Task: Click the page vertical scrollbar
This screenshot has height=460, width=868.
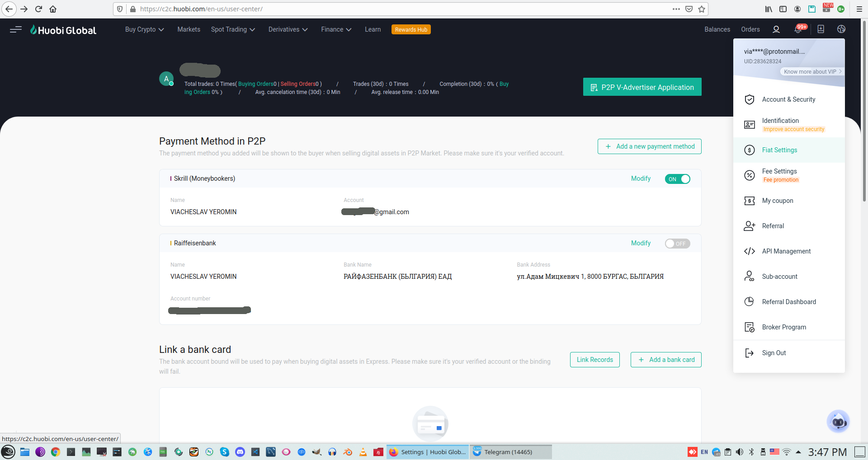Action: pos(864,111)
